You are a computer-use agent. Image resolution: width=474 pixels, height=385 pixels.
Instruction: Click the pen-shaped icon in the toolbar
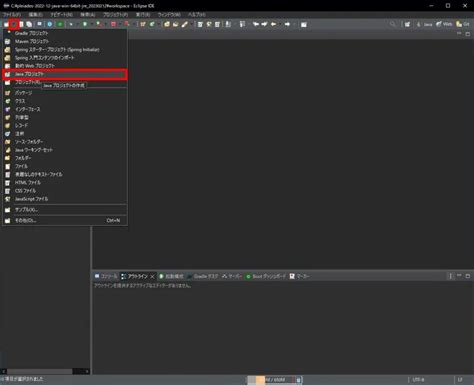[184, 24]
